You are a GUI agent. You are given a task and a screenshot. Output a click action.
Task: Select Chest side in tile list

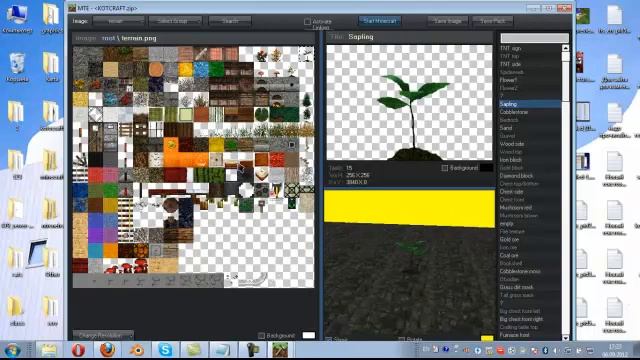(530, 191)
